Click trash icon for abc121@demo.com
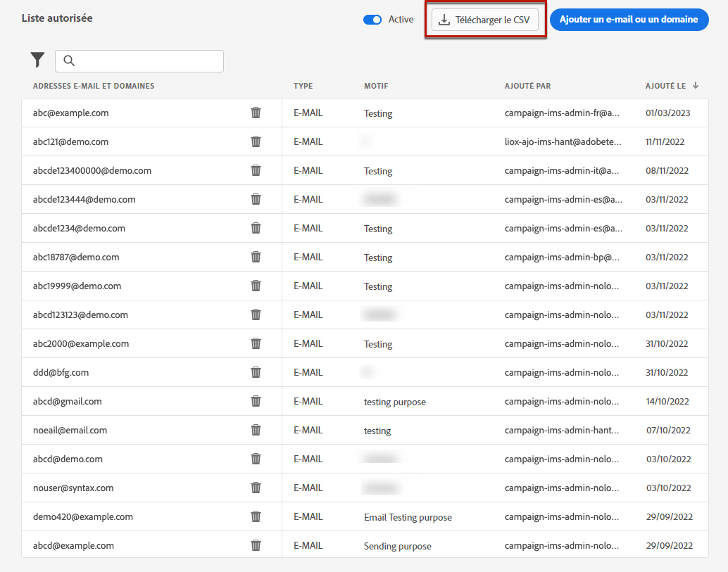Screen dimensions: 728x572 pyautogui.click(x=256, y=141)
